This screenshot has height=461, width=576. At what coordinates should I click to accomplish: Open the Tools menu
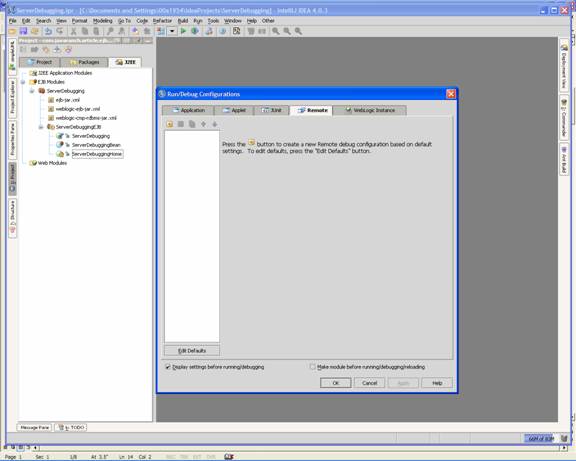[213, 21]
